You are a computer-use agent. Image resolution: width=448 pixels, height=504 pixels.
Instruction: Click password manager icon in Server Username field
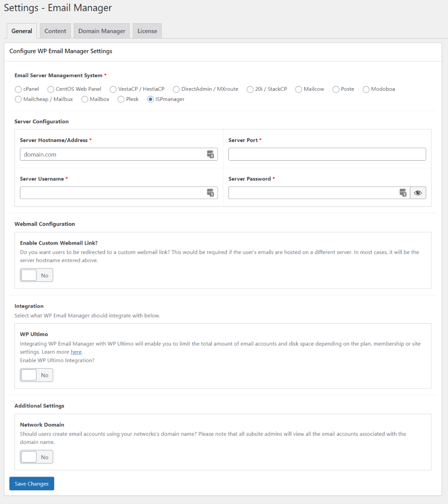[210, 193]
